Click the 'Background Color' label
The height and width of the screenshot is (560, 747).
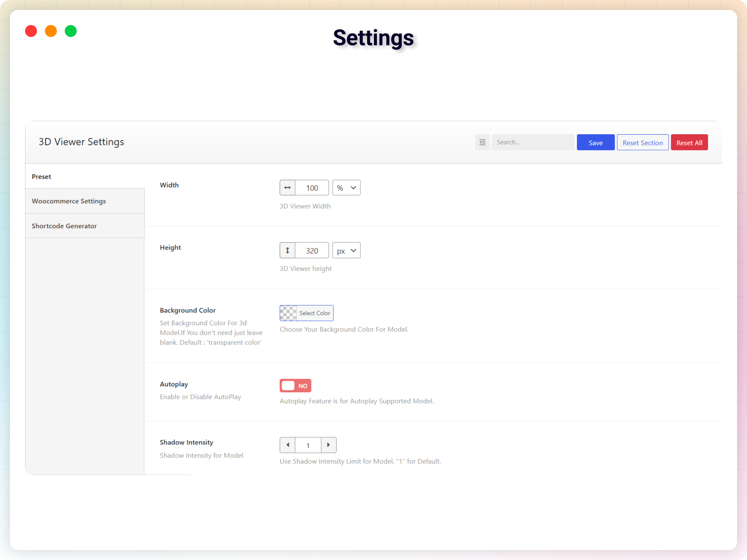[188, 310]
